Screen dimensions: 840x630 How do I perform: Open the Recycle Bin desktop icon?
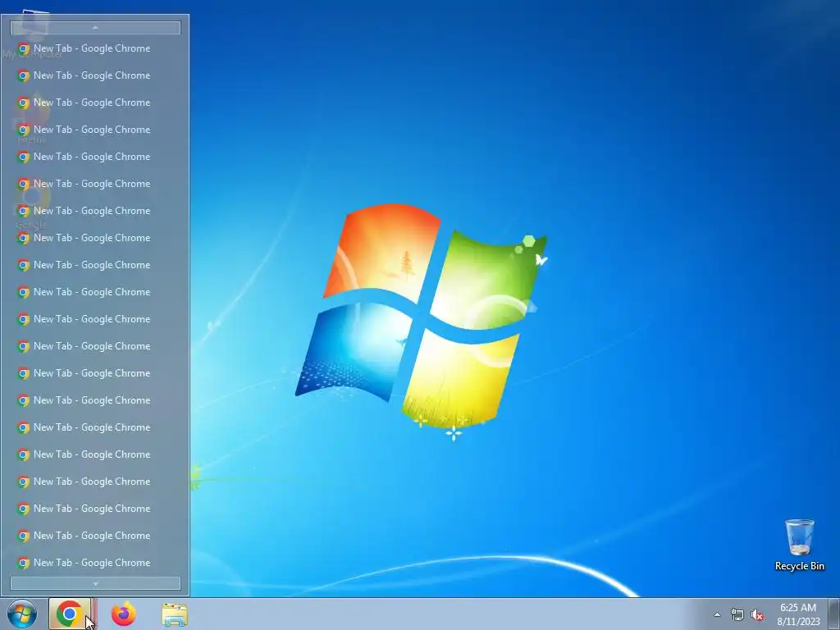799,545
